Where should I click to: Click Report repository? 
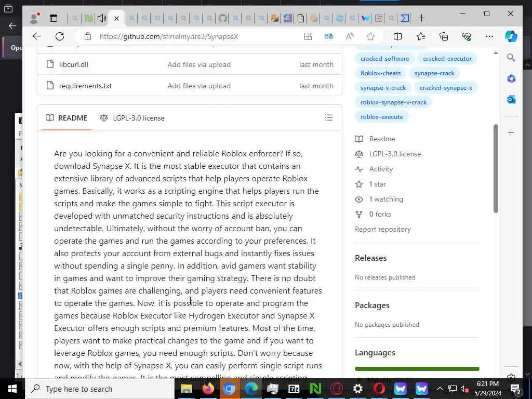(x=383, y=229)
